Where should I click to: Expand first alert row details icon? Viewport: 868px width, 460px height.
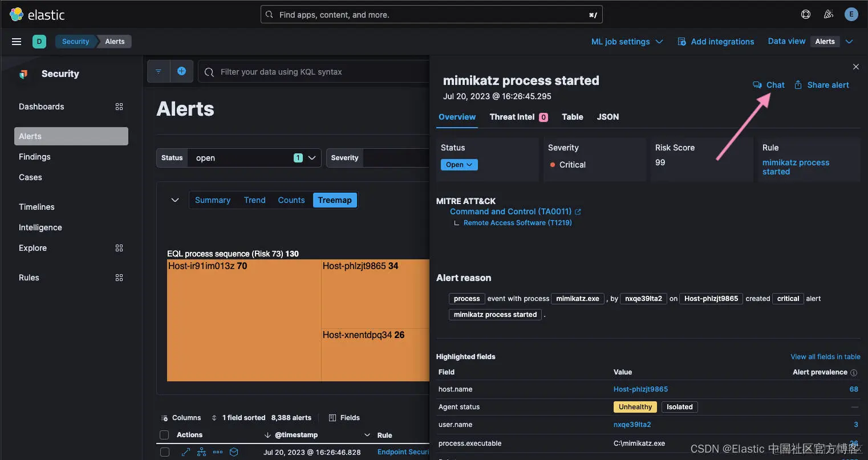tap(185, 452)
